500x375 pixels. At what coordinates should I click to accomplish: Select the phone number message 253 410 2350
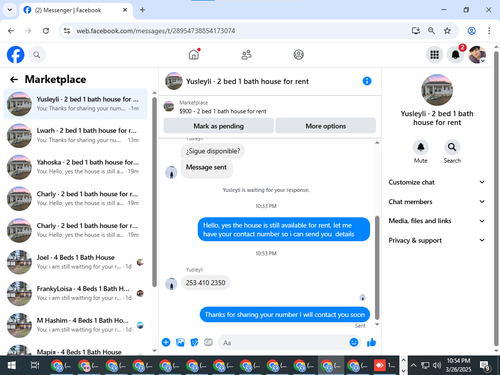click(x=205, y=283)
